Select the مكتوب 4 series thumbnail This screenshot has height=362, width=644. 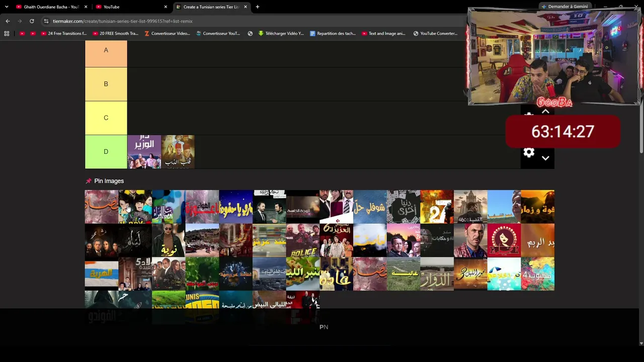[x=537, y=274]
